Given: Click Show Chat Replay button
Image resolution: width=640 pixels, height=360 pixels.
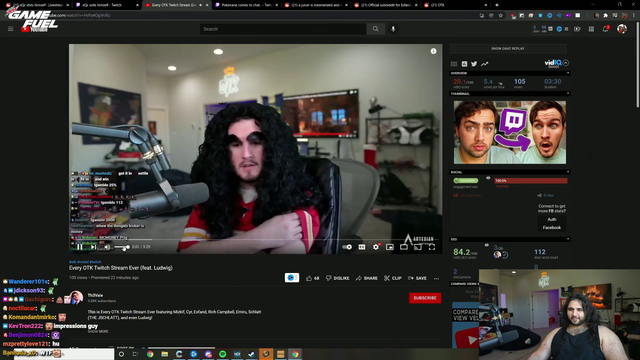Looking at the screenshot, I should pos(508,49).
